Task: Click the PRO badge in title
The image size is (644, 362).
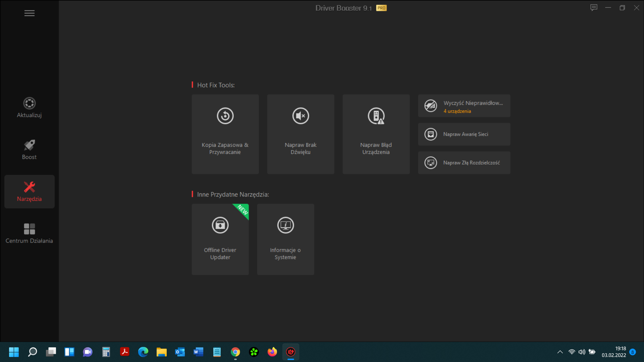Action: click(x=381, y=8)
